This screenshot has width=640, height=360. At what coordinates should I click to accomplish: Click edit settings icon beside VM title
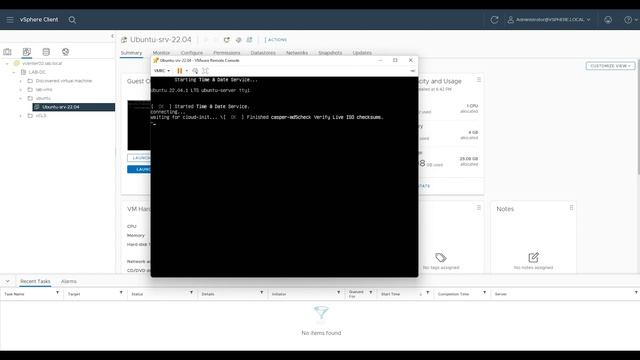249,40
